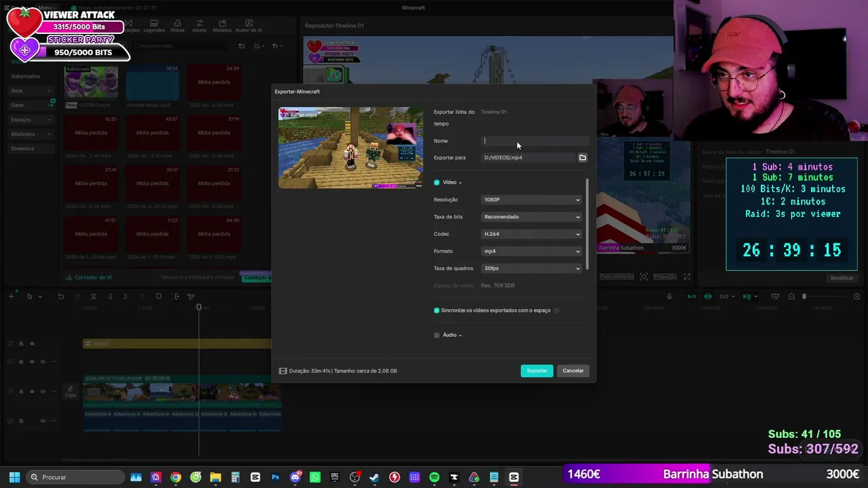Open the Legendas tab
The height and width of the screenshot is (488, 868).
click(x=154, y=26)
